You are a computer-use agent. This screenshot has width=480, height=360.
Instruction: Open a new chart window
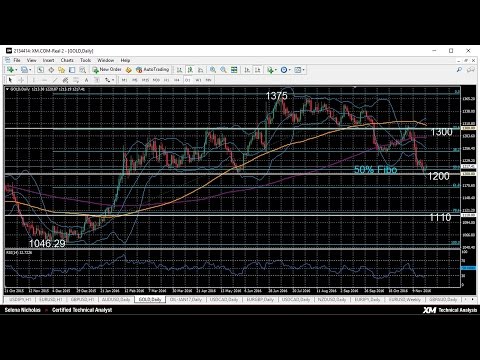click(x=10, y=70)
